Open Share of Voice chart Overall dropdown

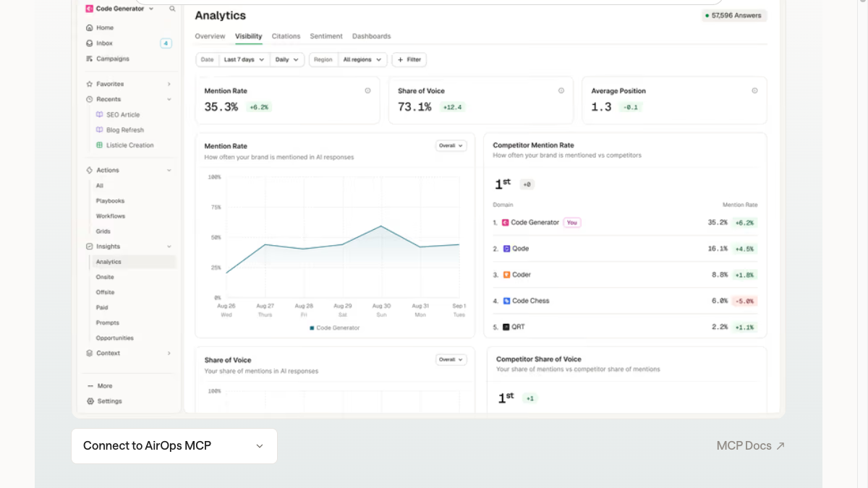coord(451,359)
